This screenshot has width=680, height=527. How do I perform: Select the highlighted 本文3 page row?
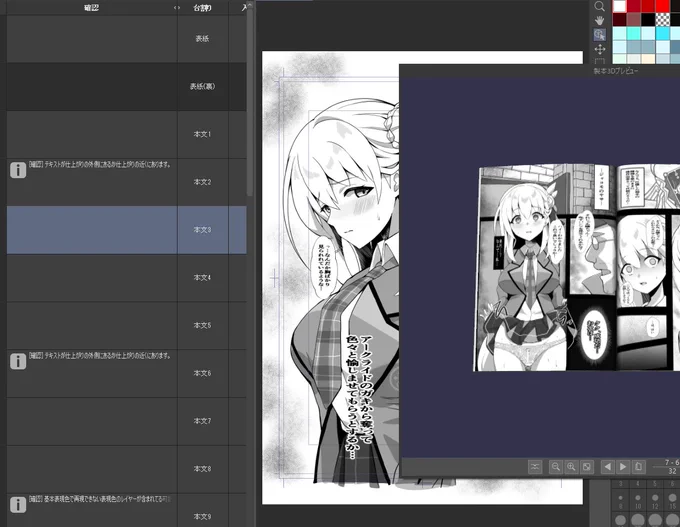[x=127, y=230]
